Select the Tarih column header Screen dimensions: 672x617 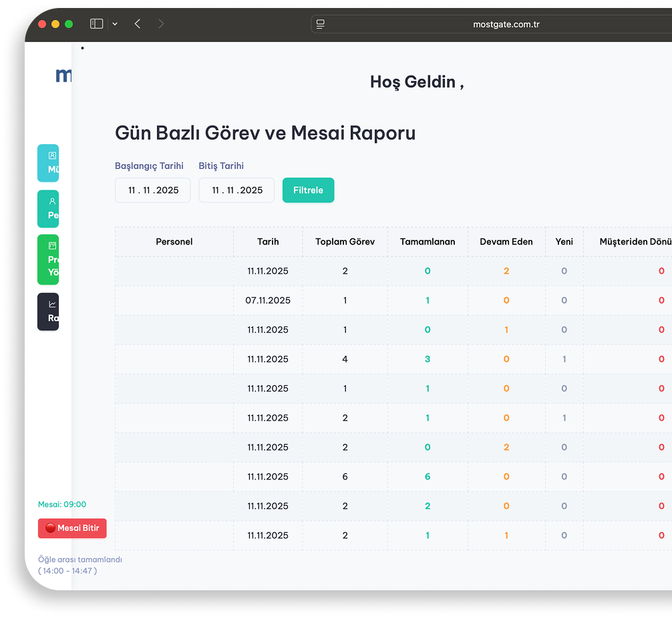point(268,242)
